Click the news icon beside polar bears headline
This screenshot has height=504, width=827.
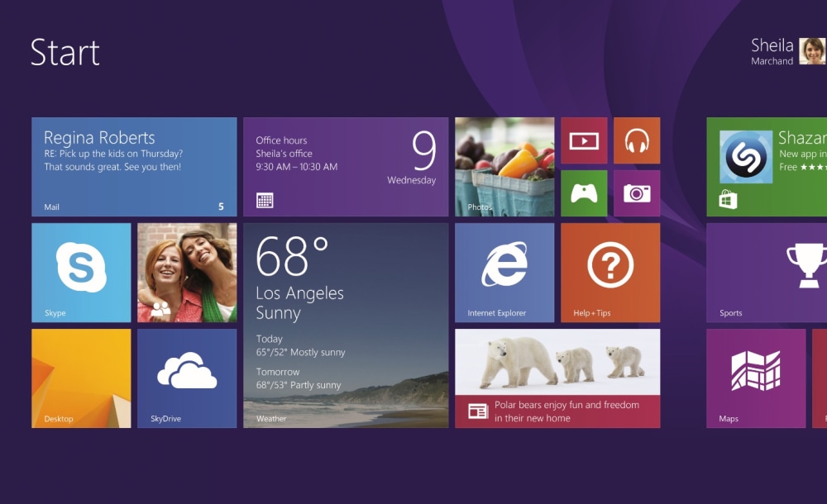point(478,411)
